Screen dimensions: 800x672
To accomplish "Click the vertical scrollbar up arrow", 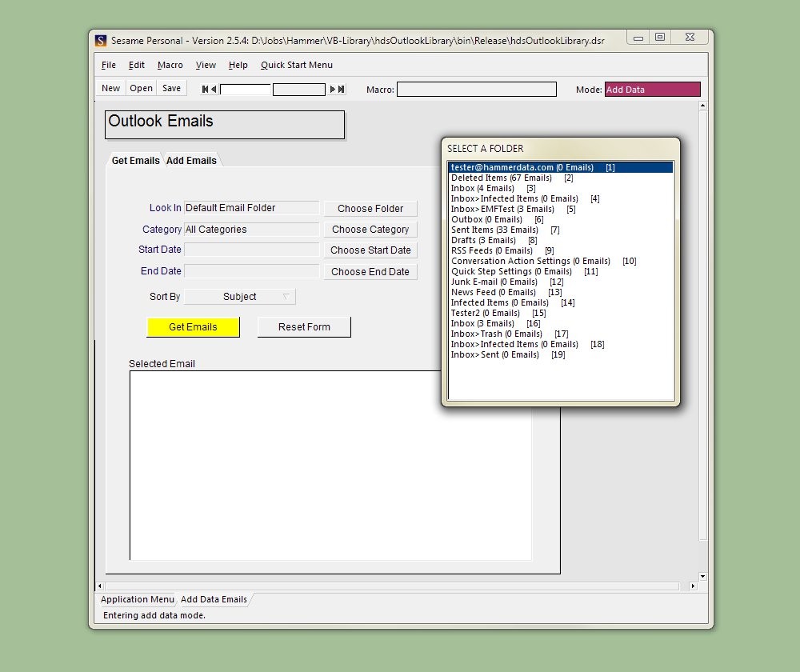I will pos(702,106).
